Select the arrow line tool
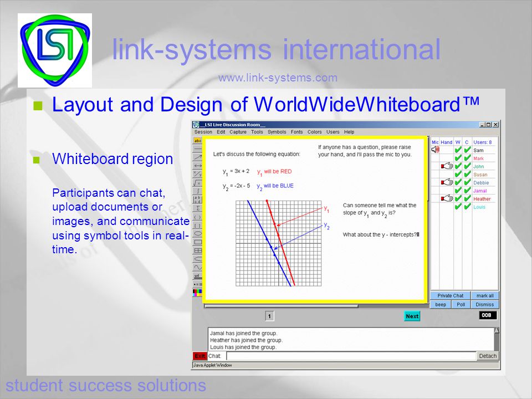 pyautogui.click(x=197, y=157)
